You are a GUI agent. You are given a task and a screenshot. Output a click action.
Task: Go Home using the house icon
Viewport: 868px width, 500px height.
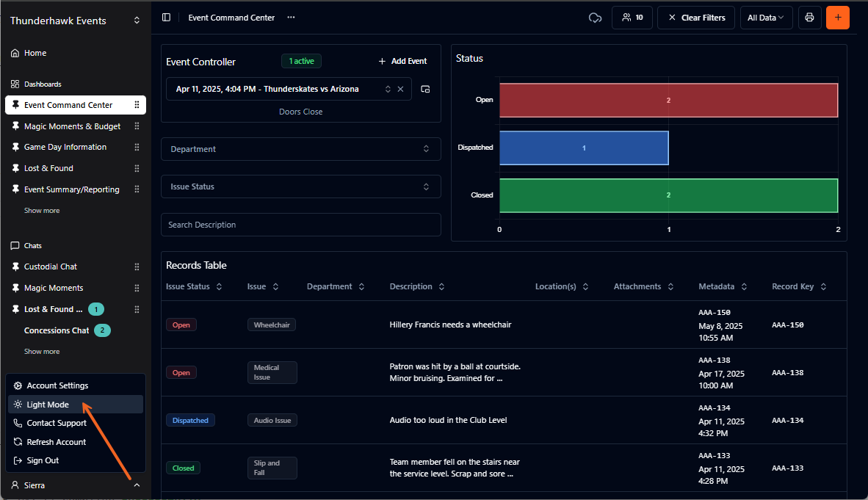click(x=35, y=53)
